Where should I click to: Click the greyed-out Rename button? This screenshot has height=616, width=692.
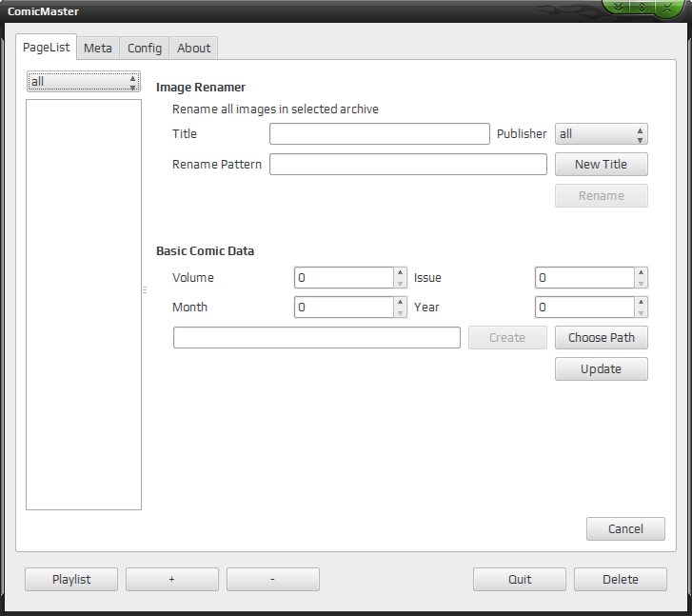601,195
